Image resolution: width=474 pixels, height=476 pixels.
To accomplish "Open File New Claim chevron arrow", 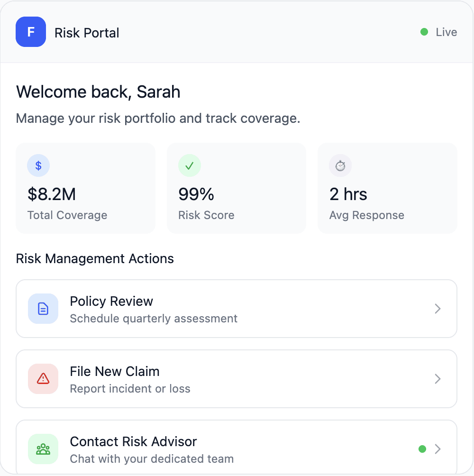I will click(438, 379).
